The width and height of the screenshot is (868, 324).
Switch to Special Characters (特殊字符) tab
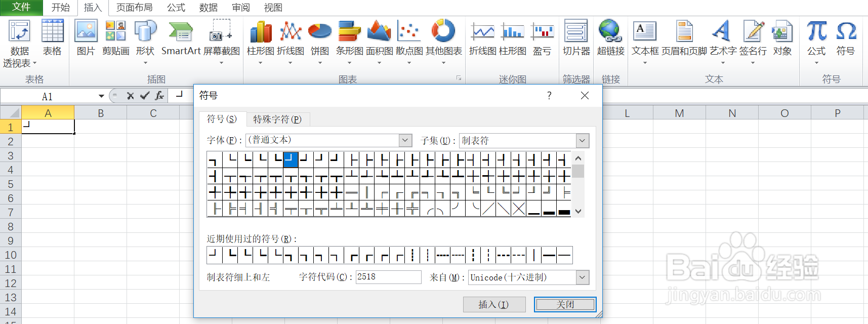(x=277, y=119)
